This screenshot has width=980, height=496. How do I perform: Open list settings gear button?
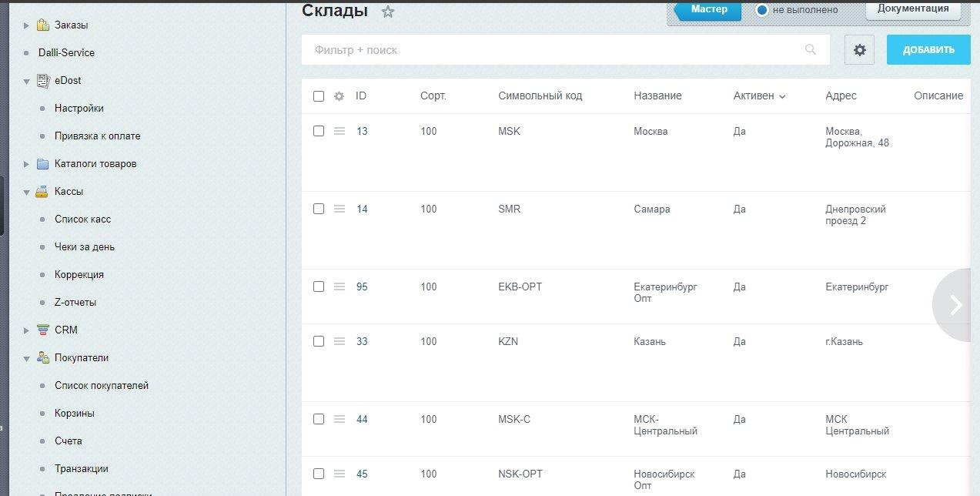(859, 50)
